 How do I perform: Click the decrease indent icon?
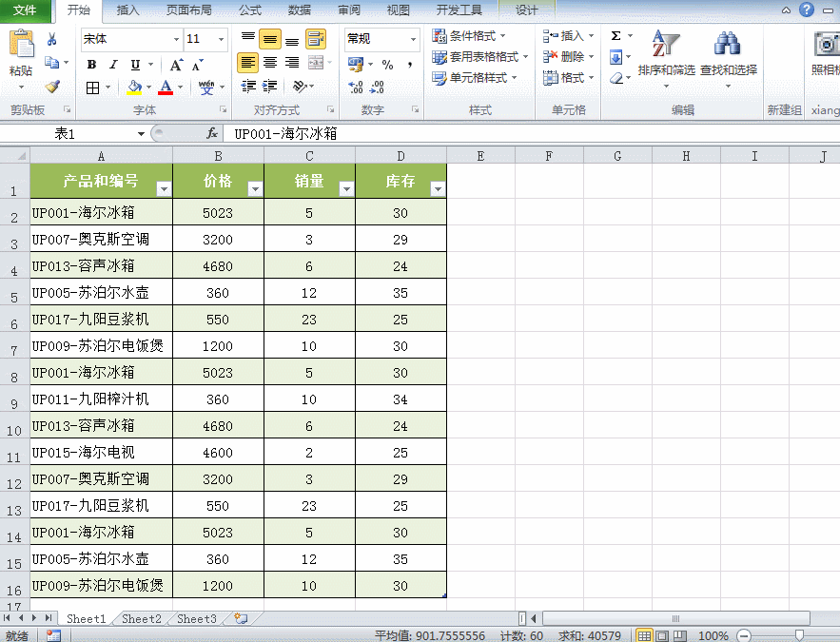[x=248, y=87]
